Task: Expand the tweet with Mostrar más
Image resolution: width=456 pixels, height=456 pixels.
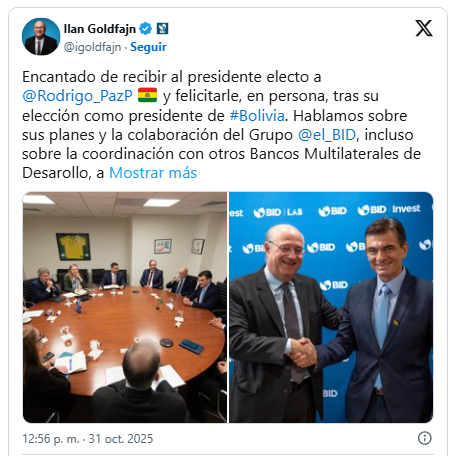Action: tap(153, 173)
